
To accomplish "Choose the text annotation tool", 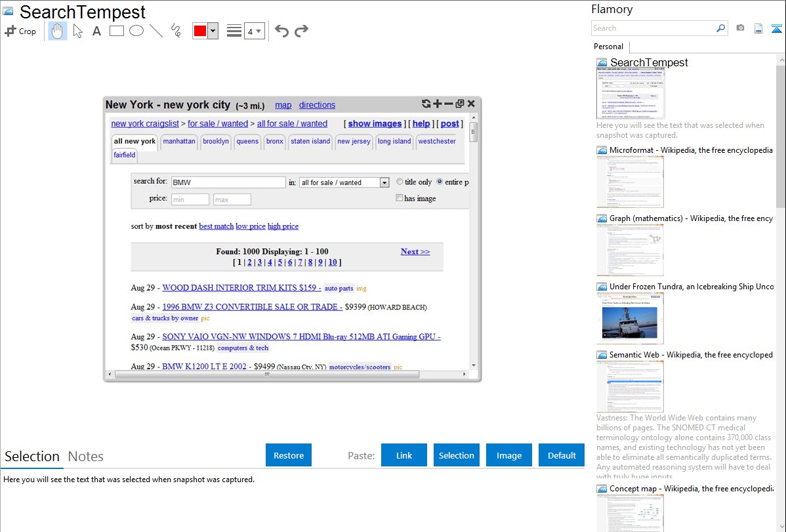I will (x=96, y=31).
